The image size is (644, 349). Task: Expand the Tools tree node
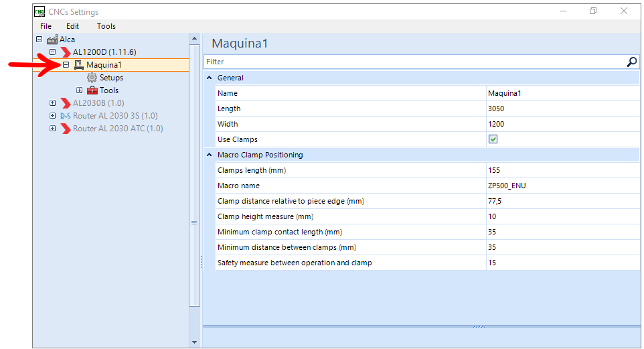click(79, 90)
